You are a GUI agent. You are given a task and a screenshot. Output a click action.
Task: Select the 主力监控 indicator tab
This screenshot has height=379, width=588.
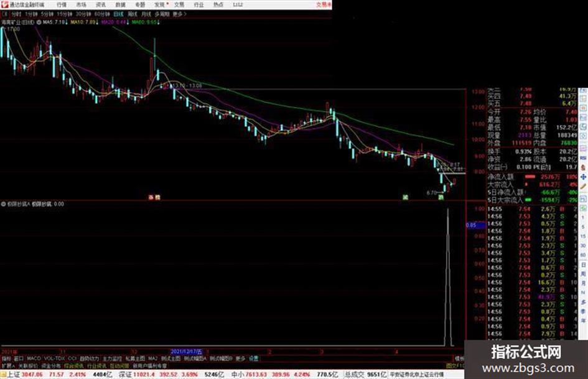[113, 358]
